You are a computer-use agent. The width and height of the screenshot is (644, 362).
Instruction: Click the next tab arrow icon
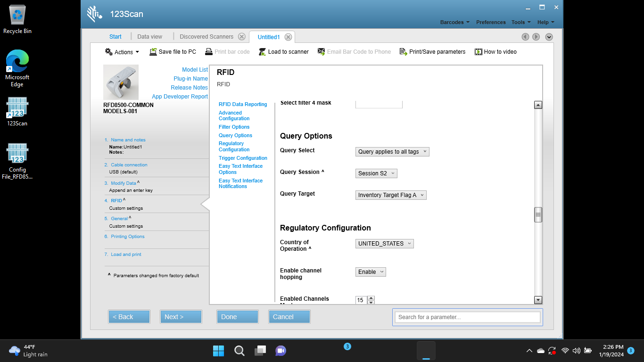536,37
